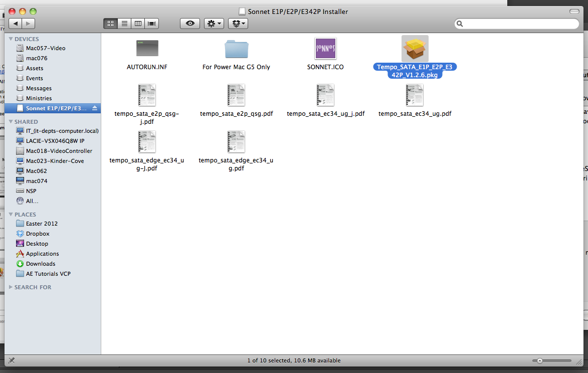This screenshot has width=588, height=373.
Task: Select the Tempo_SATA pkg installer icon
Action: coord(415,49)
